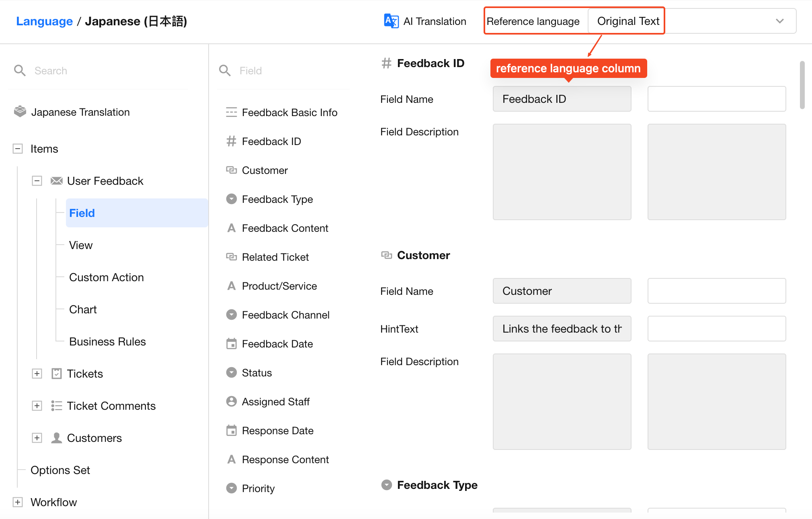Click the Customers person icon

tap(56, 438)
